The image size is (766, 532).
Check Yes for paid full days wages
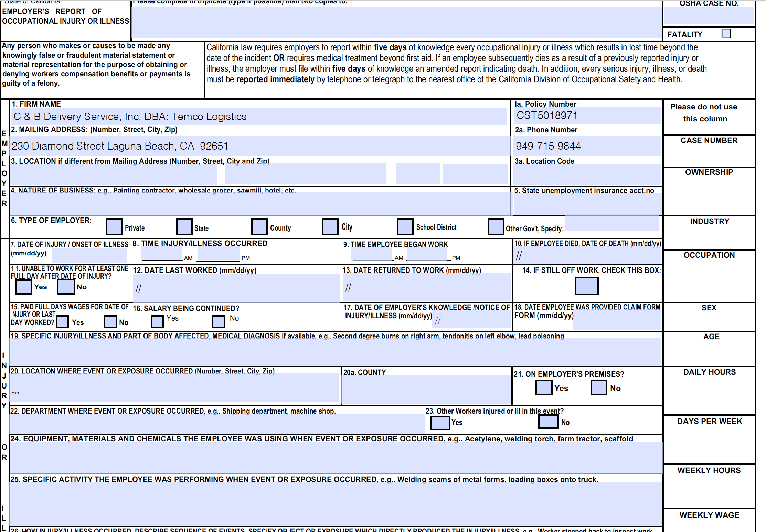point(62,322)
